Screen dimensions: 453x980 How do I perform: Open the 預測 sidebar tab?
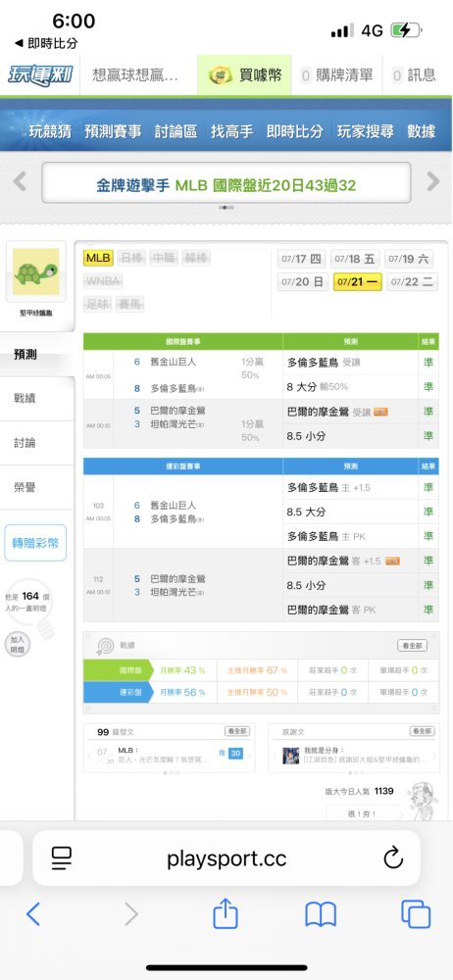point(37,355)
